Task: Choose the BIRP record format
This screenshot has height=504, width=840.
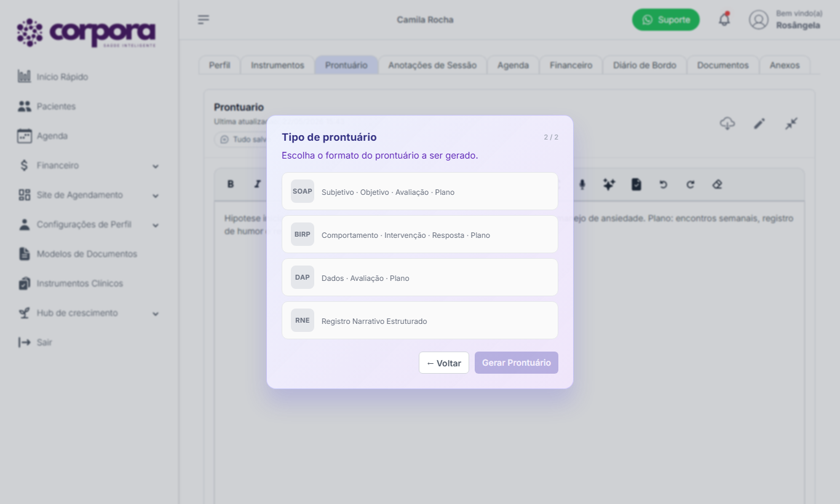Action: pos(420,234)
